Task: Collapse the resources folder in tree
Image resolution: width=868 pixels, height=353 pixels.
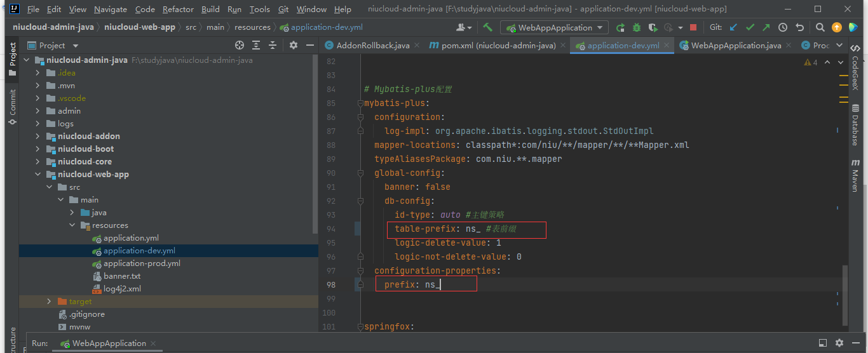Action: click(x=72, y=225)
